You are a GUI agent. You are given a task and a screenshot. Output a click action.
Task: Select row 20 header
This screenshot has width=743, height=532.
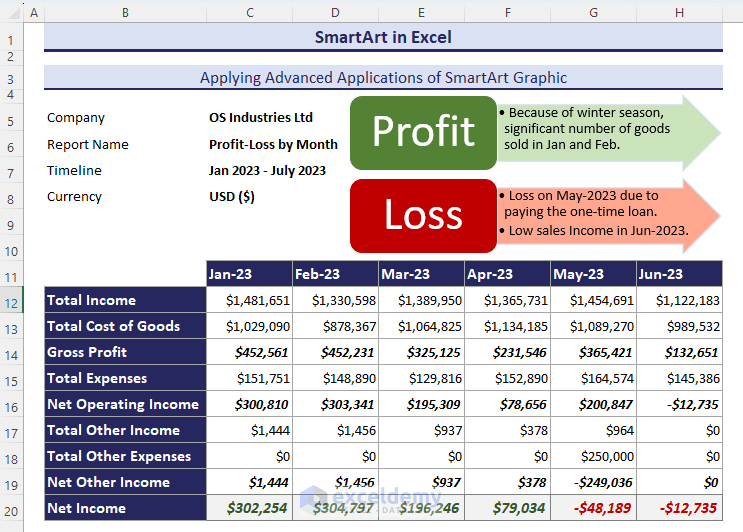click(11, 508)
